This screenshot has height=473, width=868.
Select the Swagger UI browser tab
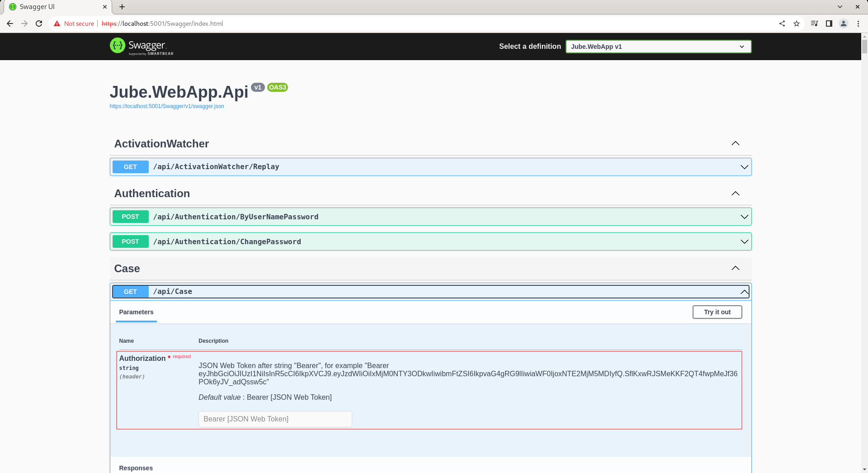(57, 7)
